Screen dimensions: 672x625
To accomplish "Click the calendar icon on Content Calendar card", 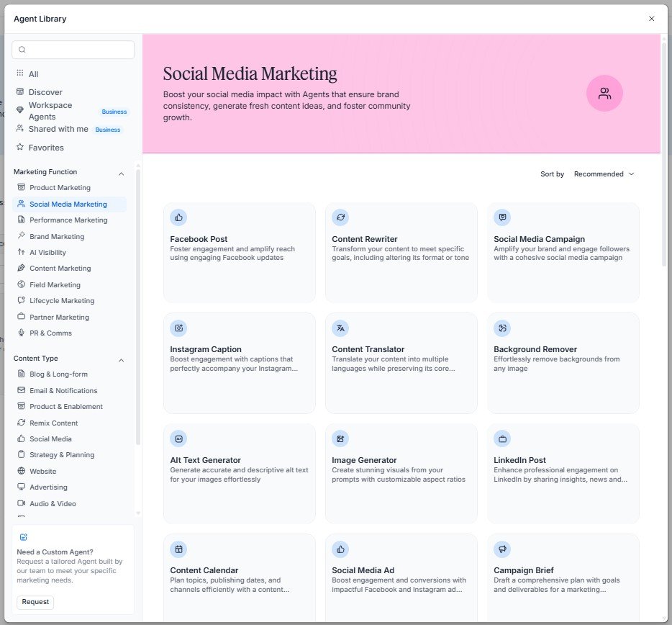I will pos(178,549).
